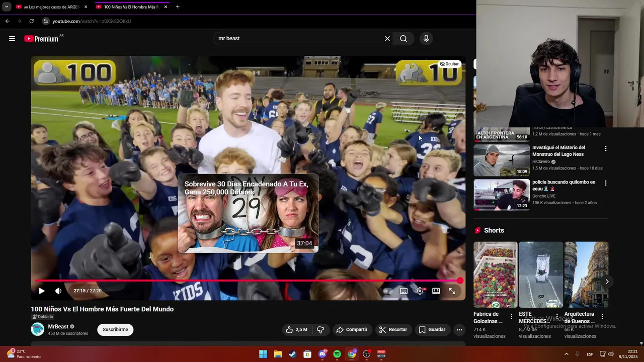Open the MrBeast channel avatar
This screenshot has width=644, height=362.
(x=37, y=329)
